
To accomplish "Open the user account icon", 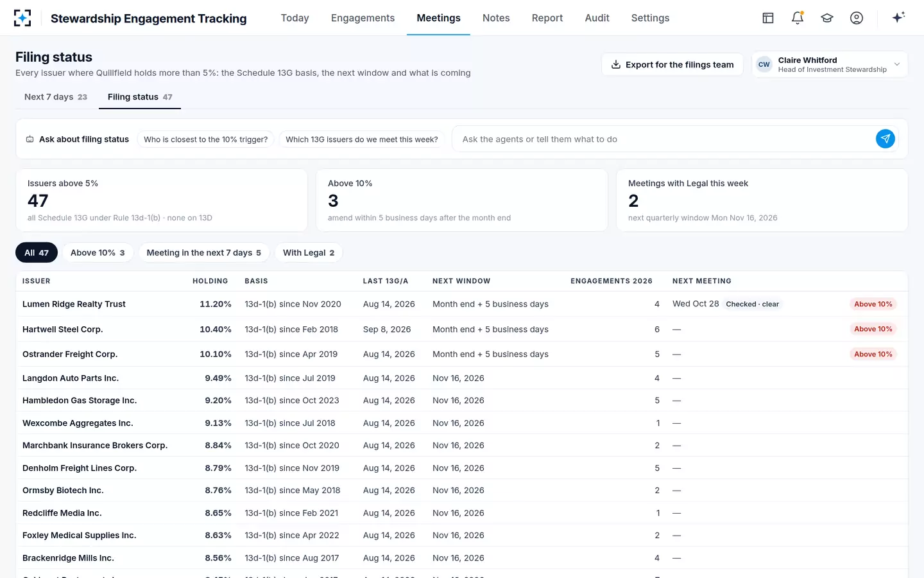I will click(857, 18).
